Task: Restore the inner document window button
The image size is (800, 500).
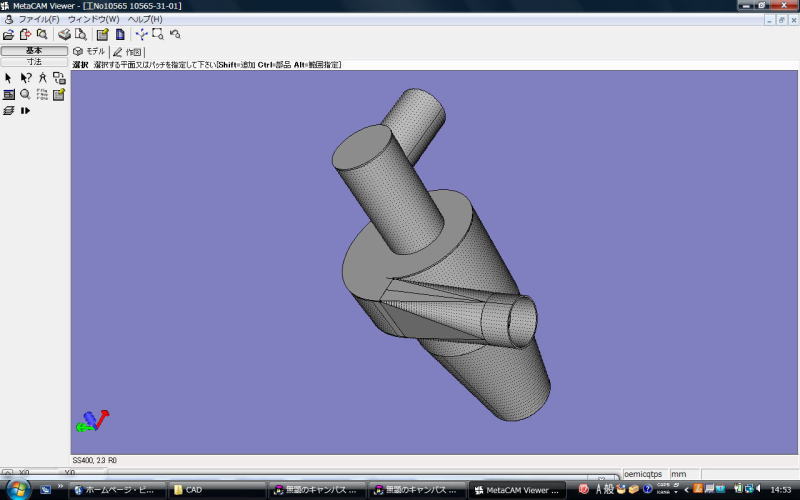Action: pyautogui.click(x=782, y=20)
